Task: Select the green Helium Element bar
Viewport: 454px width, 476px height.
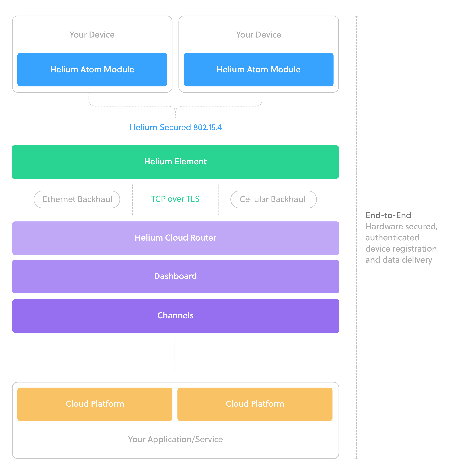Action: [x=175, y=162]
